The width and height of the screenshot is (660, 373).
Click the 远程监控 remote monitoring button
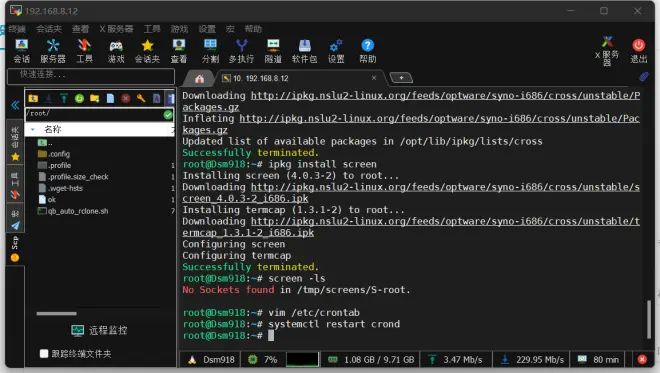coord(99,330)
